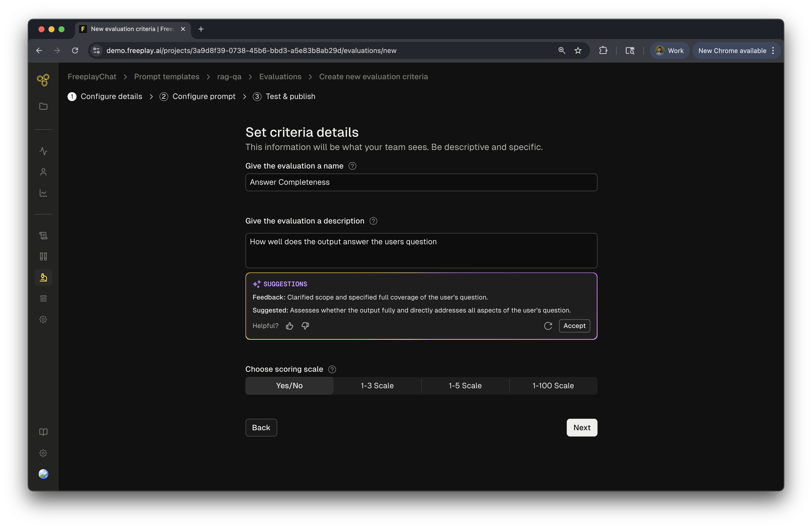The width and height of the screenshot is (812, 528).
Task: Regenerate suggestion with the refresh icon
Action: (x=548, y=326)
